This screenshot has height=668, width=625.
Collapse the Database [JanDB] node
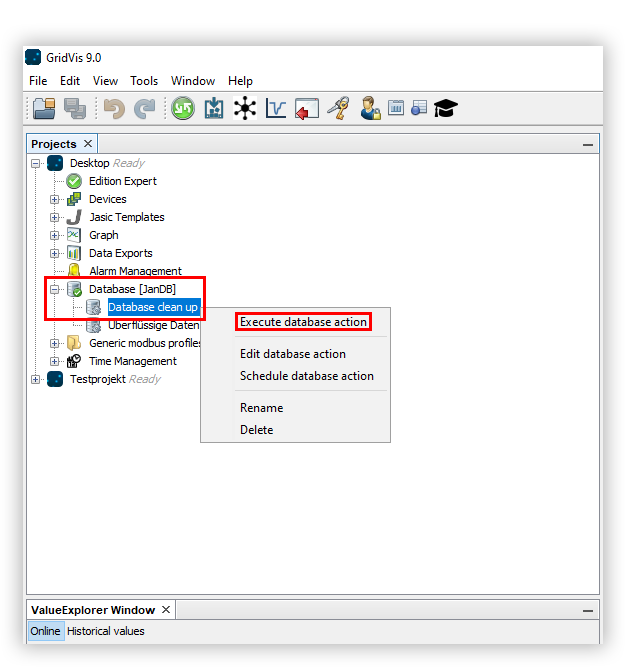pyautogui.click(x=55, y=289)
